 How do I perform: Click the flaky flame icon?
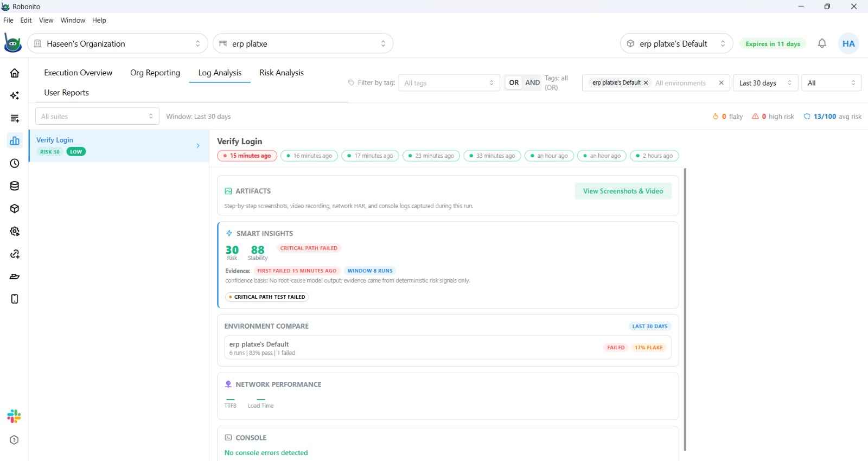[x=716, y=117]
